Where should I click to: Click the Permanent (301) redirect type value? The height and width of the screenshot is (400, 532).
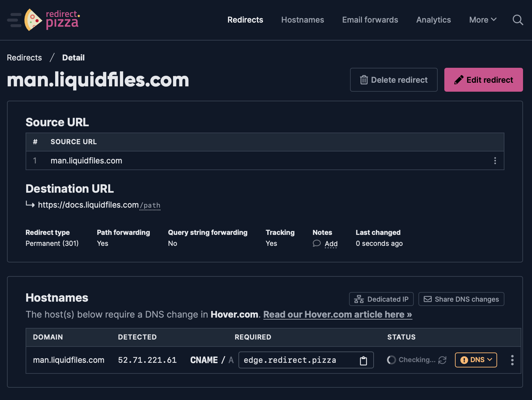coord(52,244)
